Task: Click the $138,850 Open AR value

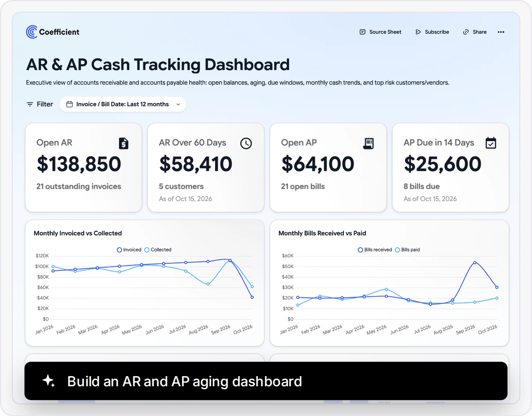Action: (x=79, y=164)
